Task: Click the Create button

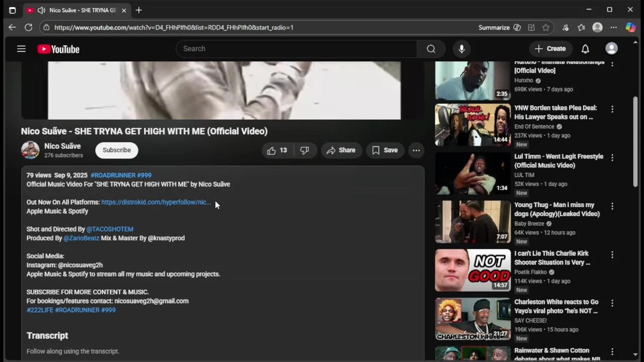Action: click(x=550, y=49)
